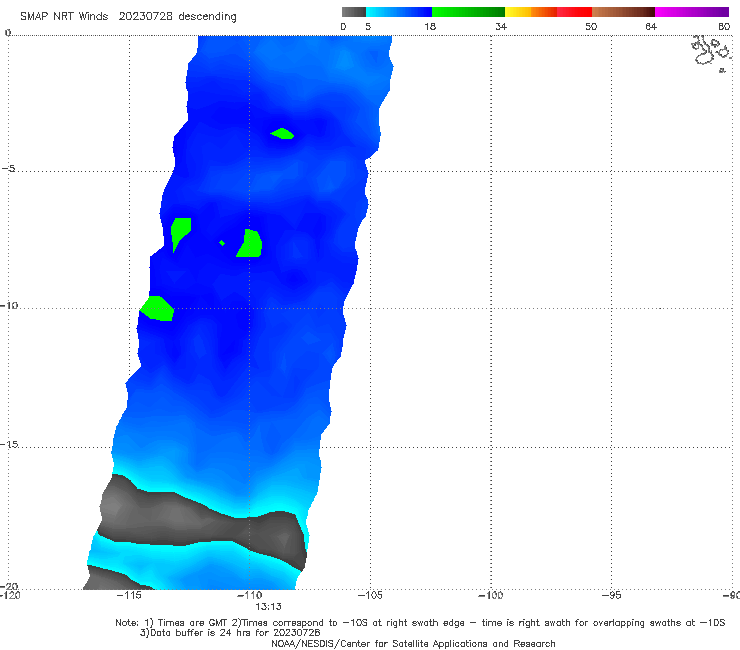Viewport: 740px width, 650px height.
Task: Click the large gray low-wind band near latitude -17
Action: [x=203, y=522]
